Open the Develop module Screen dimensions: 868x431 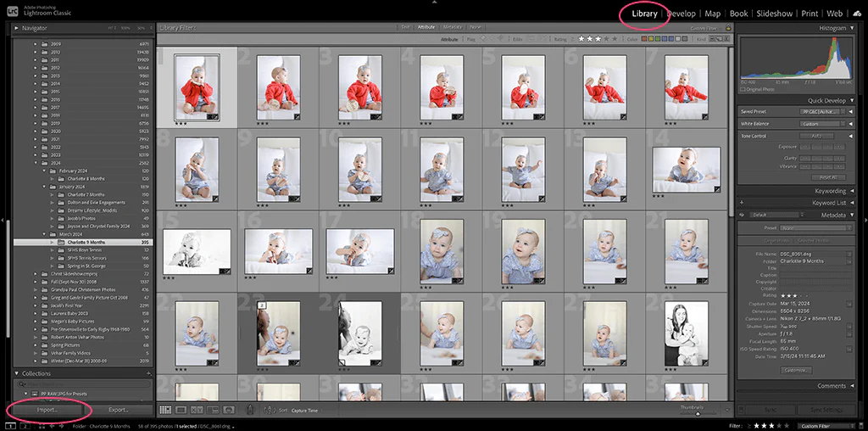[x=682, y=14]
